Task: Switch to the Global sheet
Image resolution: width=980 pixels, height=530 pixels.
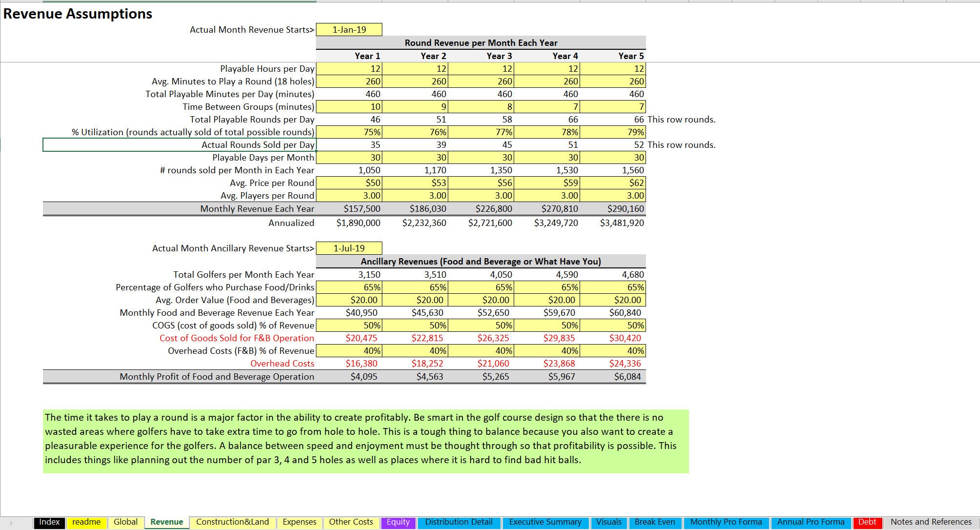Action: coord(125,522)
